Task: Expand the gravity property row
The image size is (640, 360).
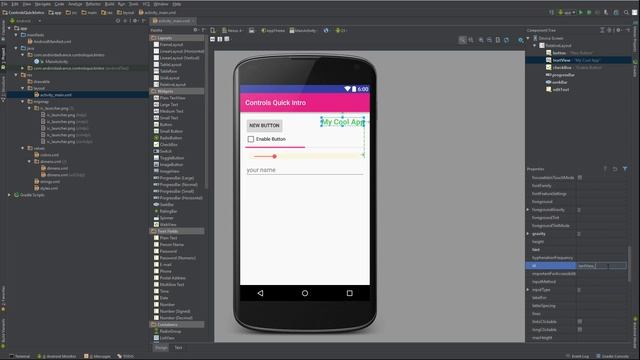Action: click(x=528, y=234)
